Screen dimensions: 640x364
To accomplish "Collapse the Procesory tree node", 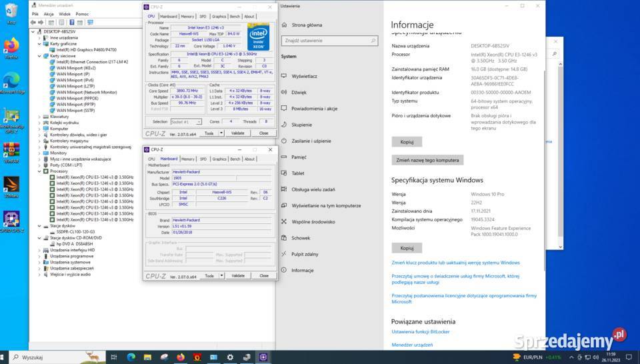I will coord(39,171).
